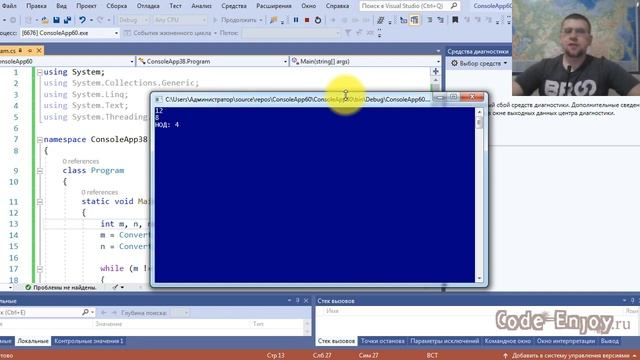Open the Продолжить button dropdown arrow
The width and height of the screenshot is (640, 360).
(261, 20)
